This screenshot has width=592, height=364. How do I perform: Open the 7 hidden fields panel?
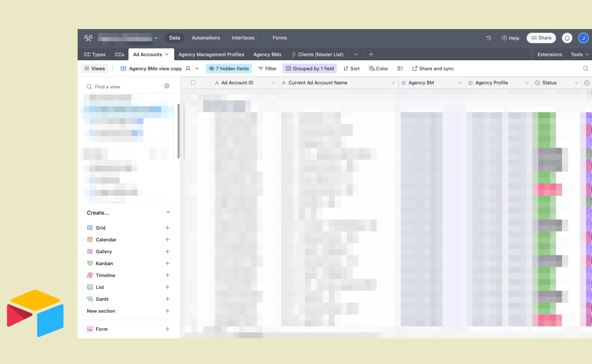229,68
